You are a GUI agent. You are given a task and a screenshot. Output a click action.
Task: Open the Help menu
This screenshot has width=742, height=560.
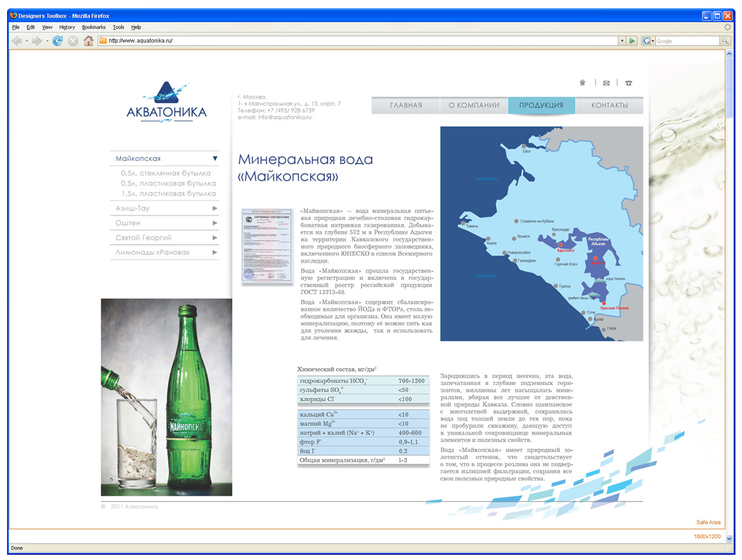coord(136,27)
